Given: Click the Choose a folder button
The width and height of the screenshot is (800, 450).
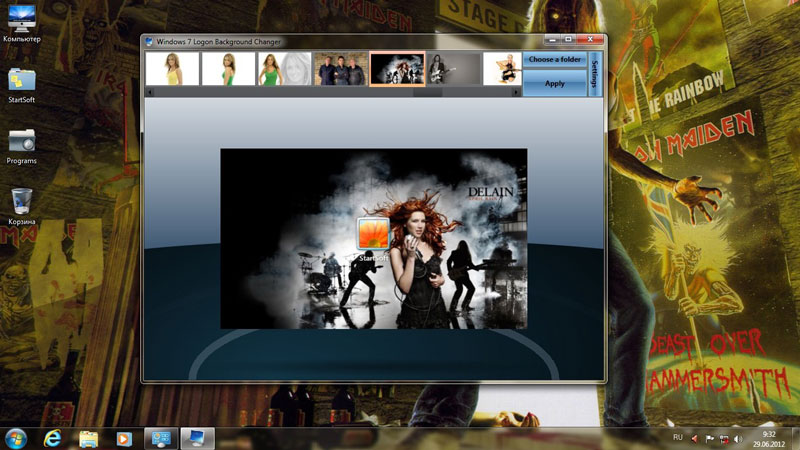Looking at the screenshot, I should point(555,60).
